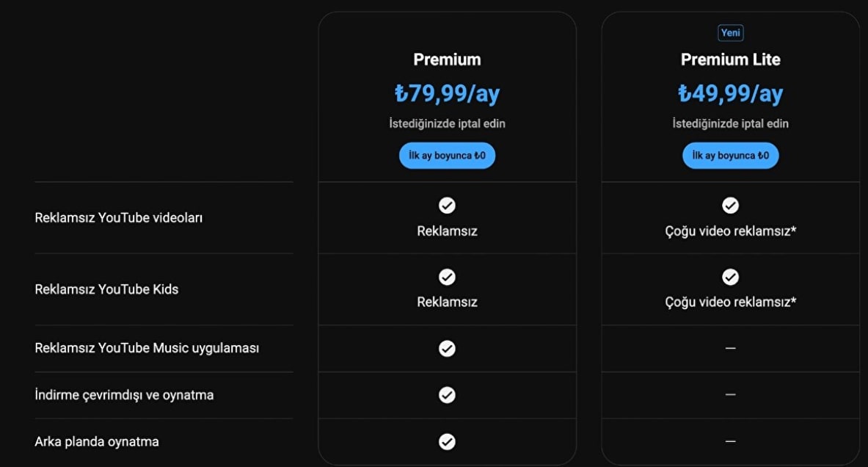Click Premium Lite's background play dash
Image resolution: width=868 pixels, height=467 pixels.
coord(730,441)
